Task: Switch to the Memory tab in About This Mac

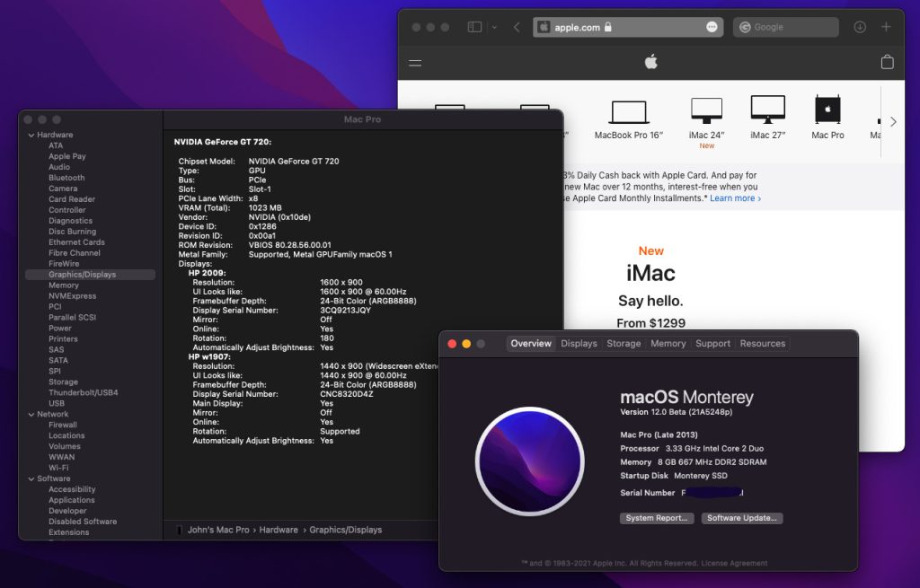Action: pyautogui.click(x=668, y=344)
